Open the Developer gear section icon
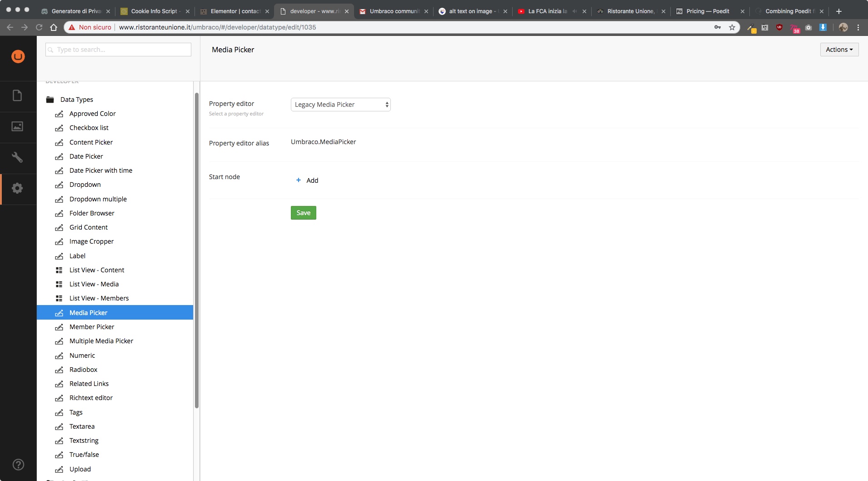Image resolution: width=868 pixels, height=481 pixels. (x=17, y=188)
